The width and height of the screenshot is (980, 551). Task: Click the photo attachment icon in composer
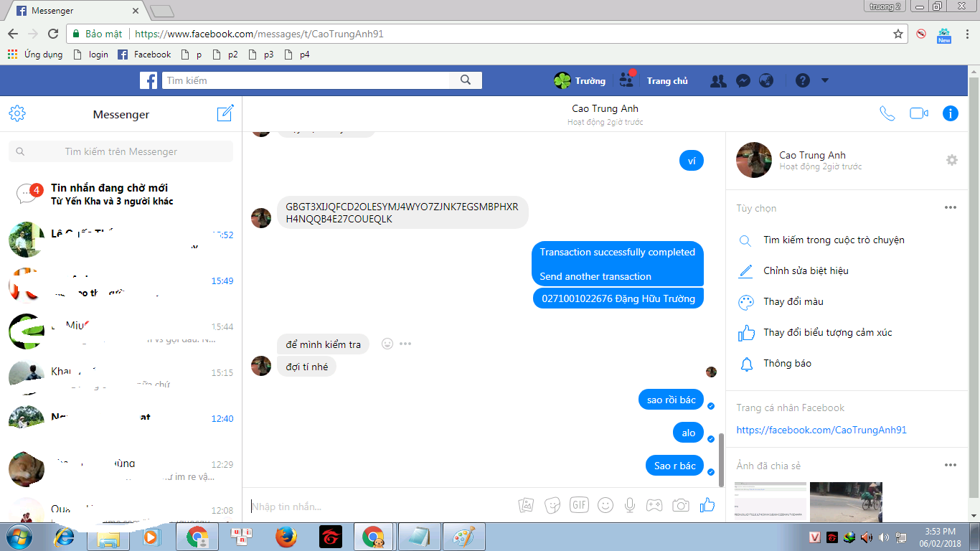tap(527, 505)
